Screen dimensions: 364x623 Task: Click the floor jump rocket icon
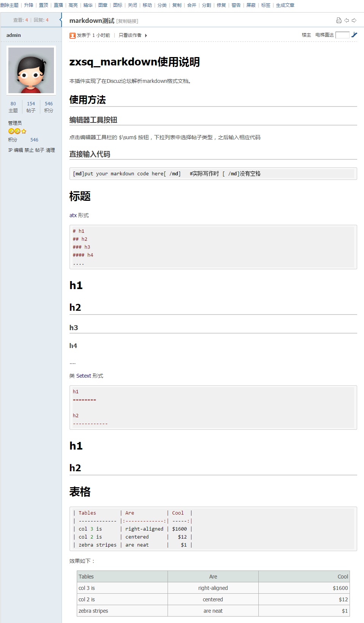[354, 35]
